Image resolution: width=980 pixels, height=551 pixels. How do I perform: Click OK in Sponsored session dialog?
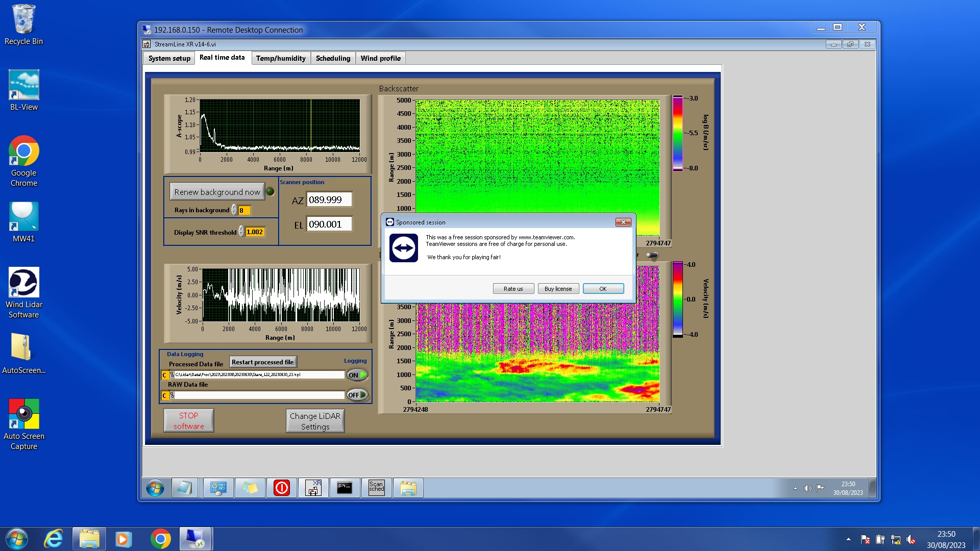coord(603,289)
